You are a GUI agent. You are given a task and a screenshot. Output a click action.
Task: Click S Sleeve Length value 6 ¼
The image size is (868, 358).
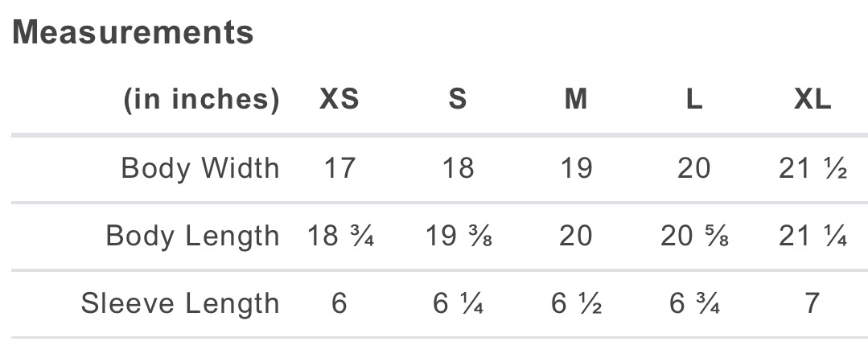(x=458, y=303)
